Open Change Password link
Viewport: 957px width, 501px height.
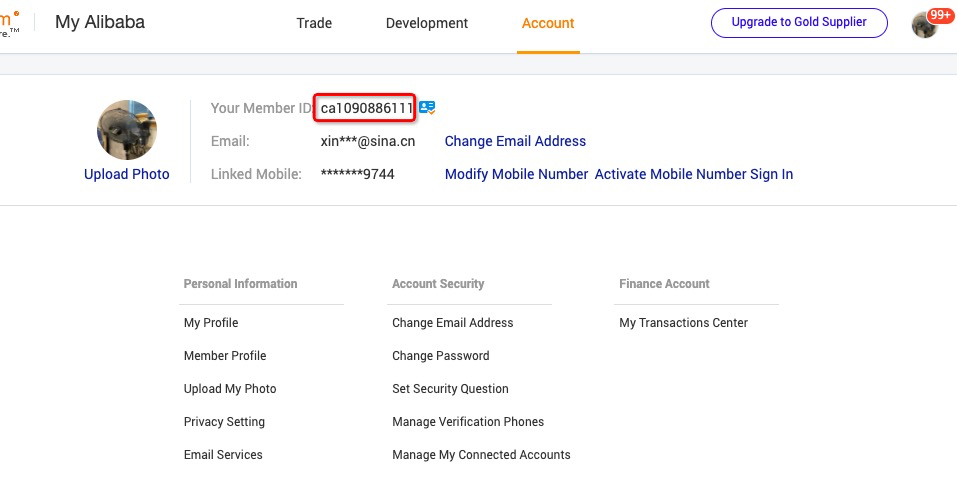pyautogui.click(x=441, y=356)
